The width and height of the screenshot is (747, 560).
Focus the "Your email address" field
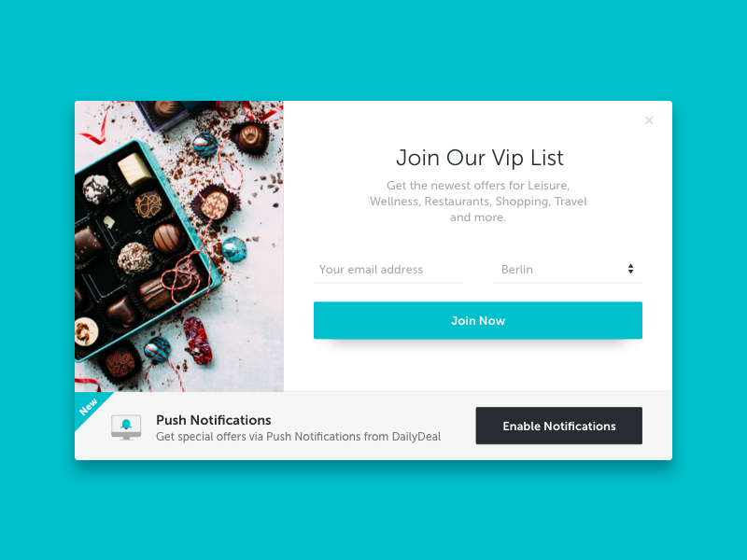coord(388,270)
